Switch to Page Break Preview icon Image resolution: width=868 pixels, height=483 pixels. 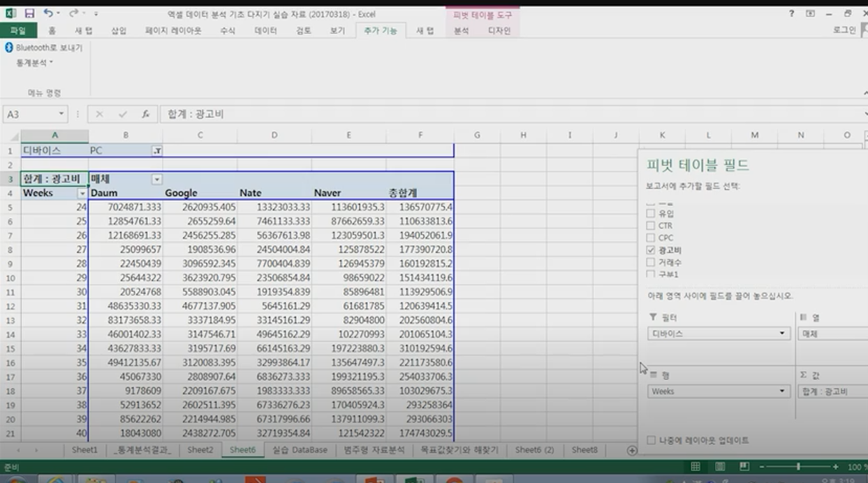[744, 467]
